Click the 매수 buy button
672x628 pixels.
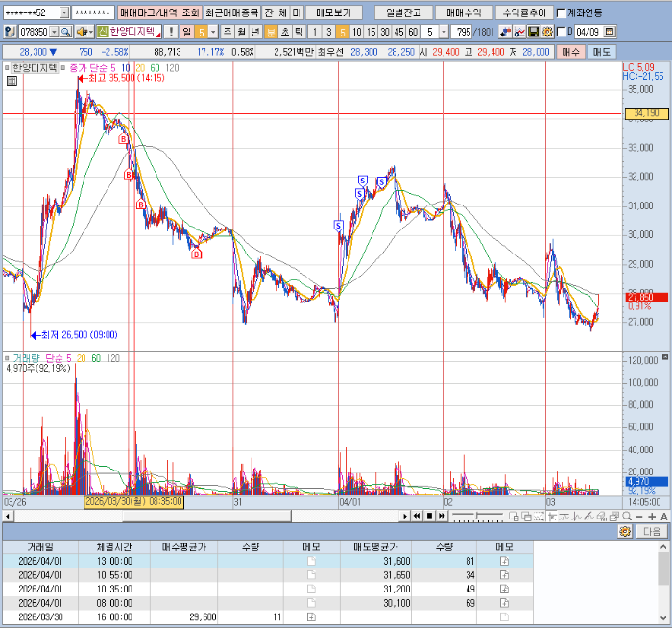coord(570,52)
